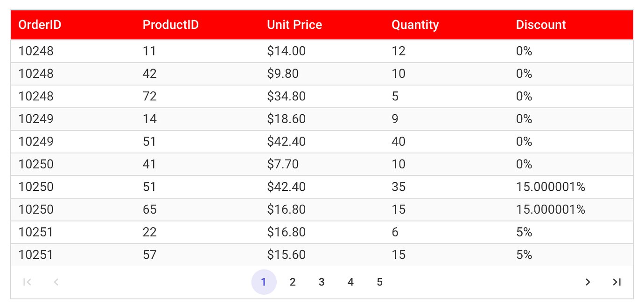Viewport: 644px width, 306px height.
Task: Go to the previous page arrow
Action: coord(56,282)
